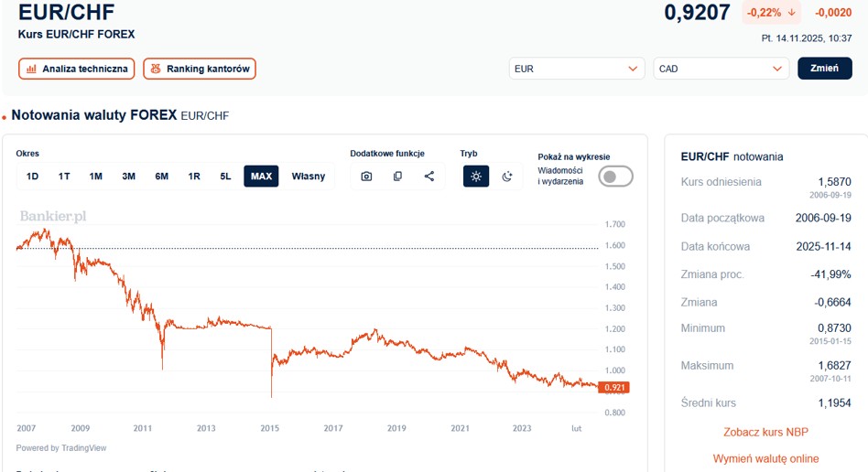This screenshot has height=472, width=868.
Task: Open the Własny custom period option
Action: (309, 177)
